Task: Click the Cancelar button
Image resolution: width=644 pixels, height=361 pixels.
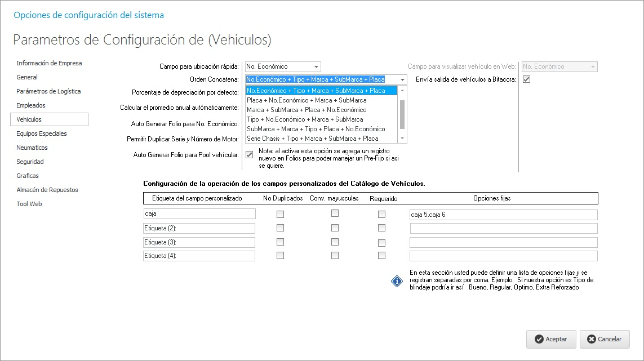Action: point(605,339)
